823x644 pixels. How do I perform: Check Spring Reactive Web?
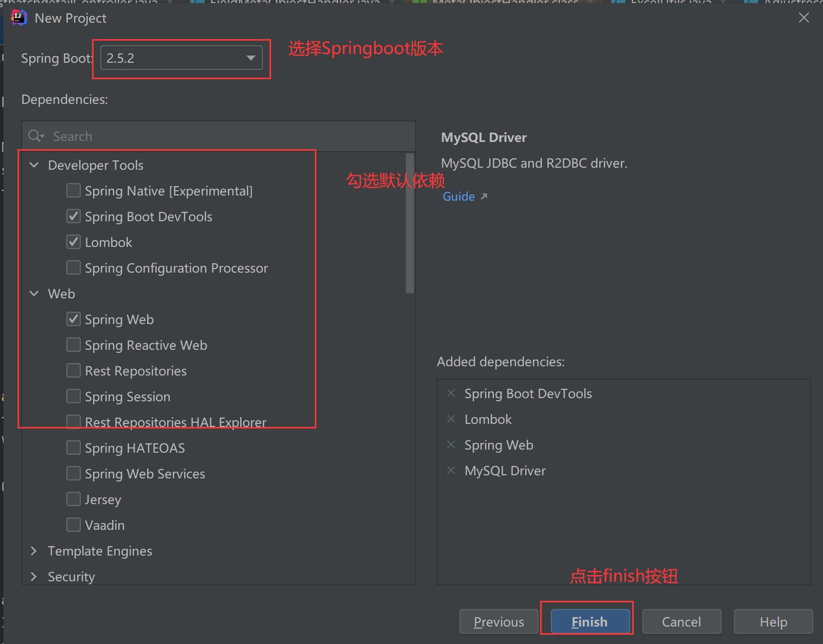coord(74,345)
